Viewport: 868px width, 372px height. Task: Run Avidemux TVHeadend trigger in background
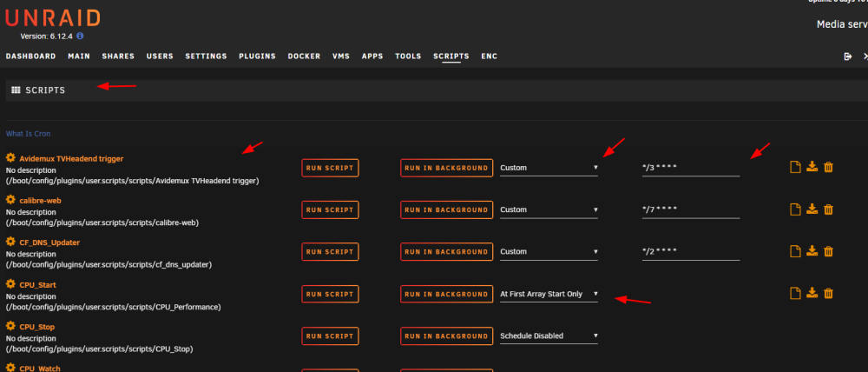pos(447,168)
